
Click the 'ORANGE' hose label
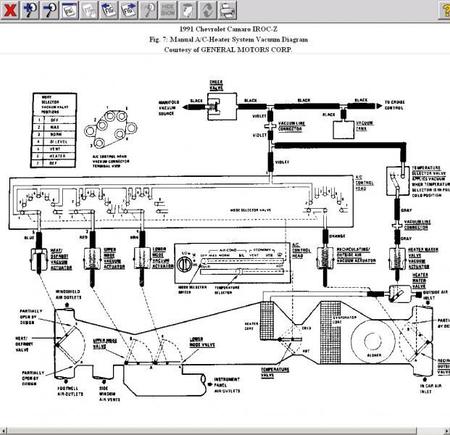tap(337, 236)
